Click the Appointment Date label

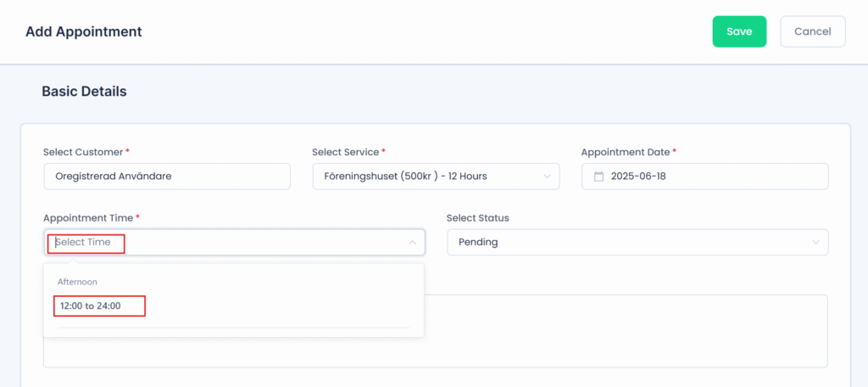pyautogui.click(x=626, y=151)
